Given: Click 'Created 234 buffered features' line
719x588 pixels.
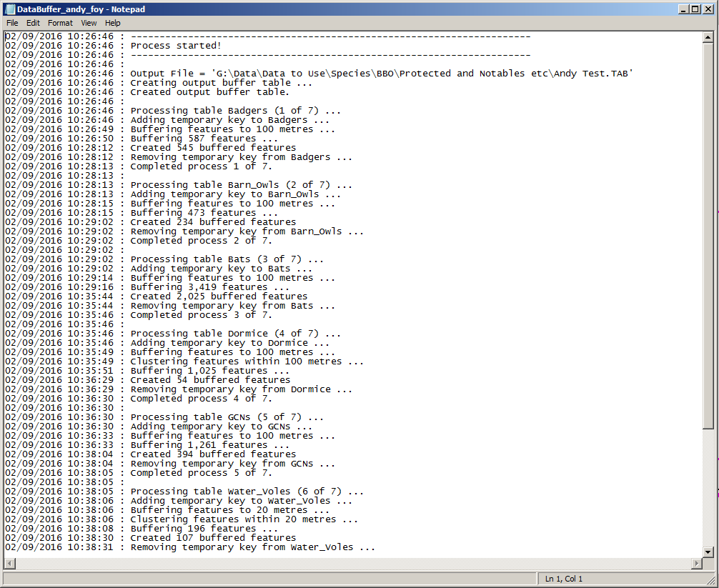Looking at the screenshot, I should coord(213,222).
